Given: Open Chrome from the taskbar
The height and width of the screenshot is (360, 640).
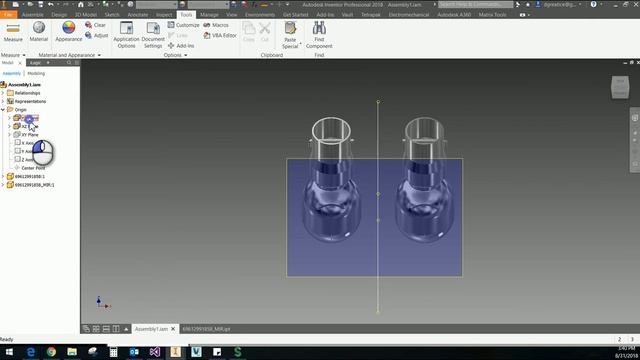Looking at the screenshot, I should 51,352.
